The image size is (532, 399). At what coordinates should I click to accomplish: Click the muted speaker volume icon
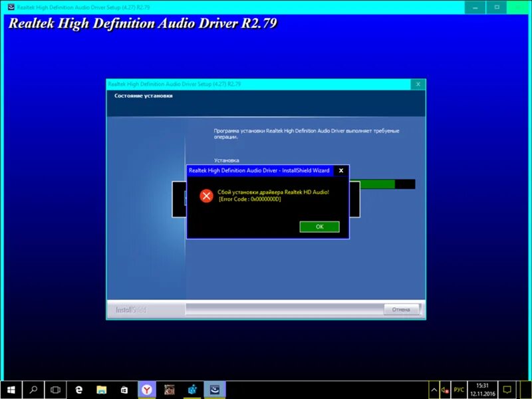point(445,390)
